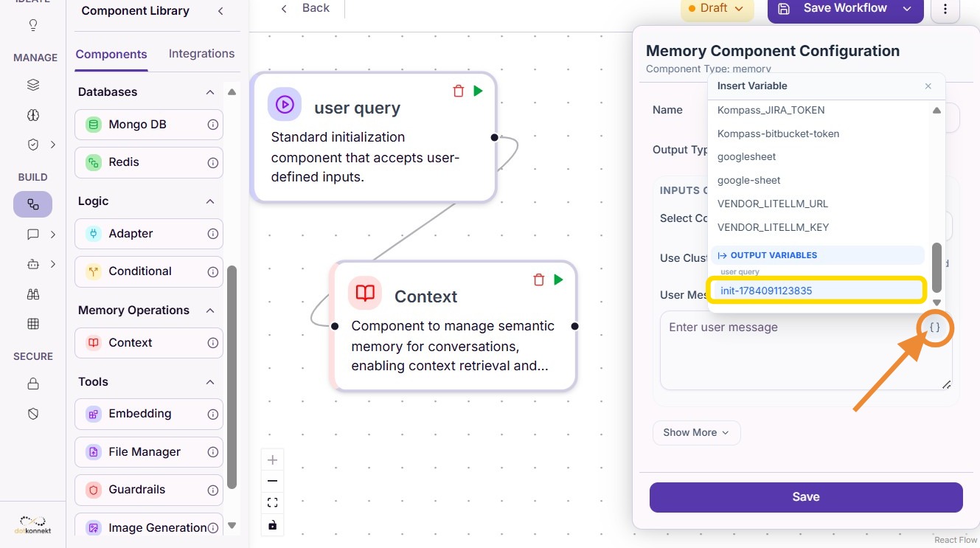Open the Draft status dropdown

click(717, 8)
